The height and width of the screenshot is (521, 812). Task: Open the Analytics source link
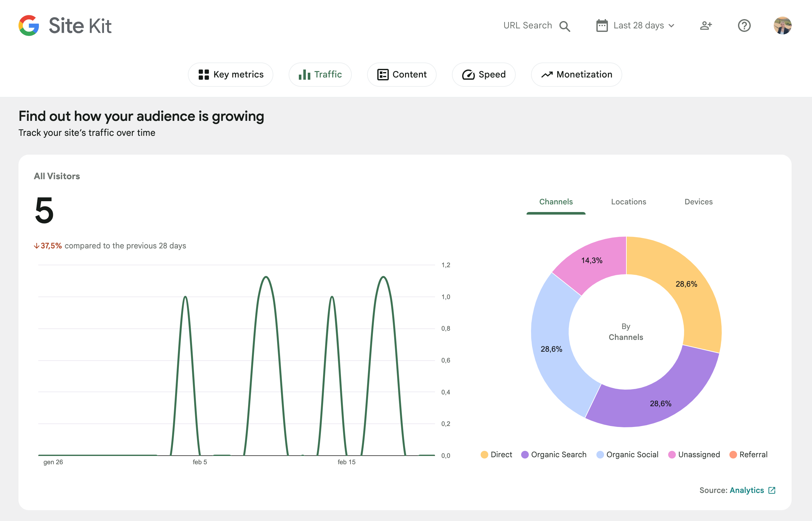[x=747, y=490]
